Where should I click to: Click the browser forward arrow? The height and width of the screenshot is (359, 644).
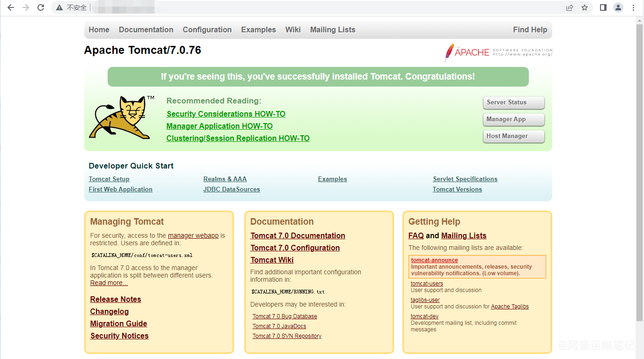pyautogui.click(x=26, y=7)
